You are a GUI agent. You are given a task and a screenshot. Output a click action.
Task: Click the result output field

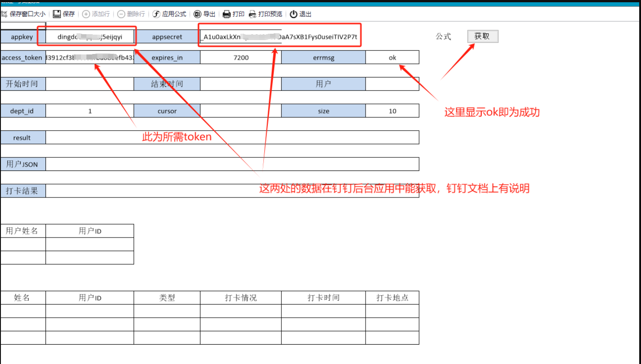click(232, 138)
